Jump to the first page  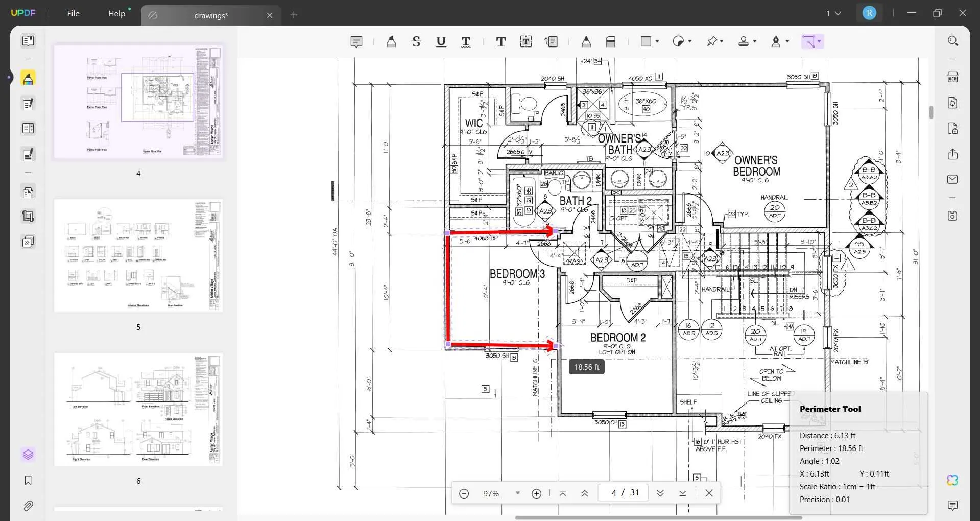pos(562,493)
